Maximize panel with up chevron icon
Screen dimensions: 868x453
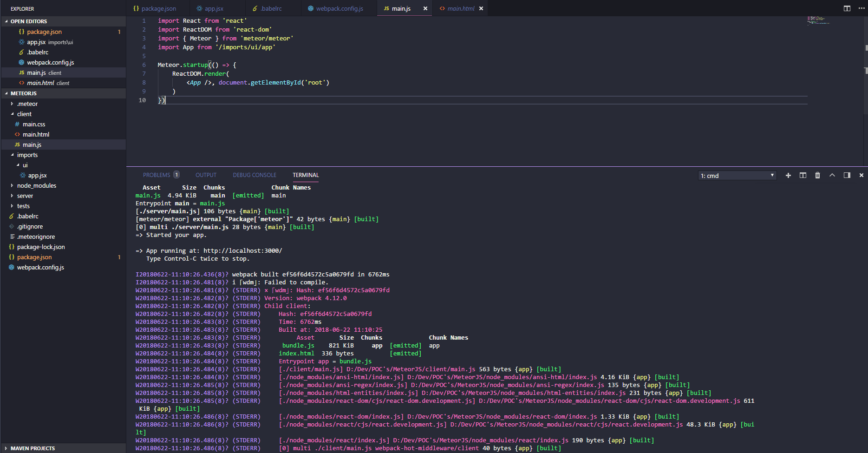point(832,175)
